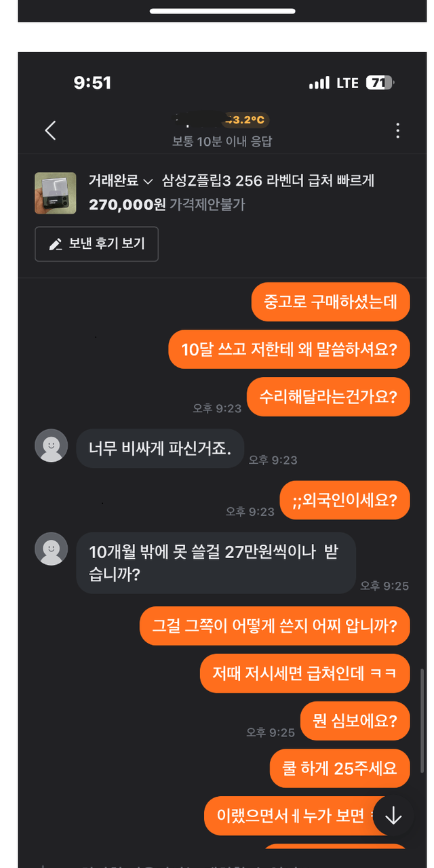Tap the chat scrollbar on right edge
Screen dimensions: 434x868
pyautogui.click(x=422, y=720)
